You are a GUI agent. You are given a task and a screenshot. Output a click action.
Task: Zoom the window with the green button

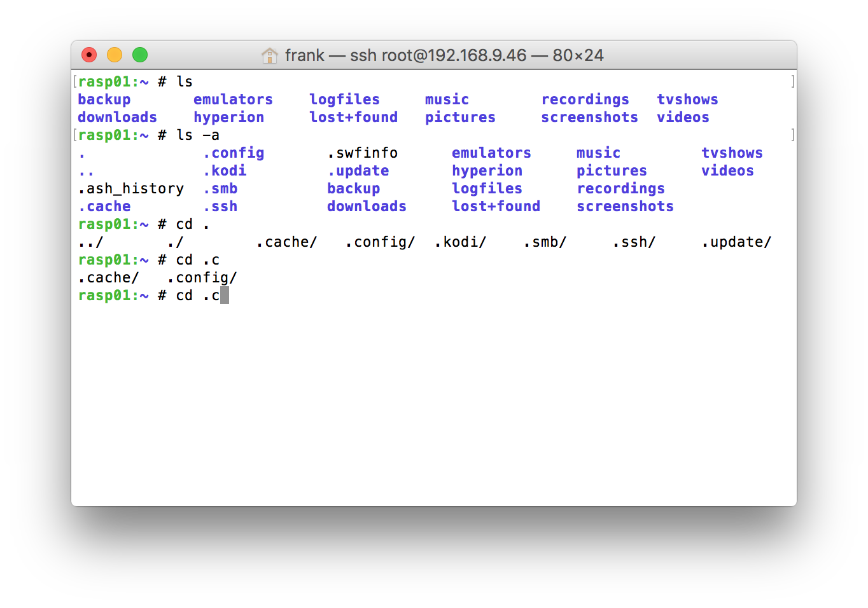coord(140,55)
